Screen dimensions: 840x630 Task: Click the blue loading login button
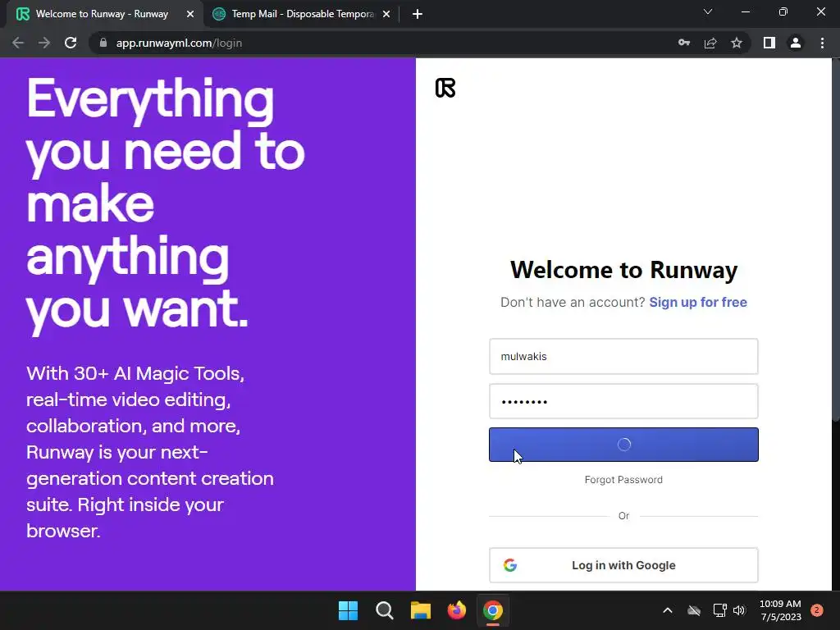coord(623,445)
